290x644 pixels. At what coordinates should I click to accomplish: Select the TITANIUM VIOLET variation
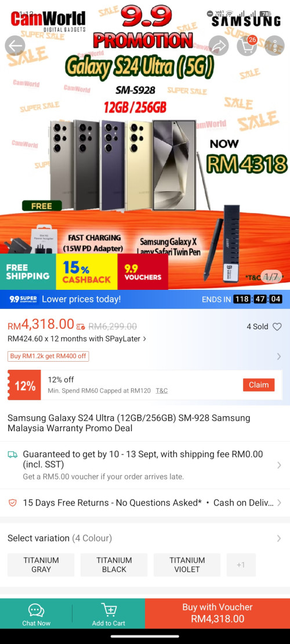pos(187,565)
